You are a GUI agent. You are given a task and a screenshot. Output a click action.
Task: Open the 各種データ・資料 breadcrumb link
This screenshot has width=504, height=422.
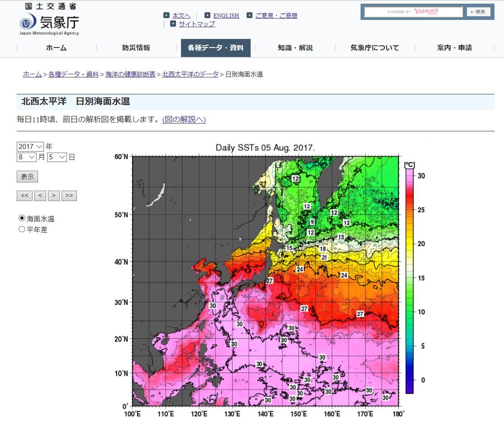tap(73, 74)
